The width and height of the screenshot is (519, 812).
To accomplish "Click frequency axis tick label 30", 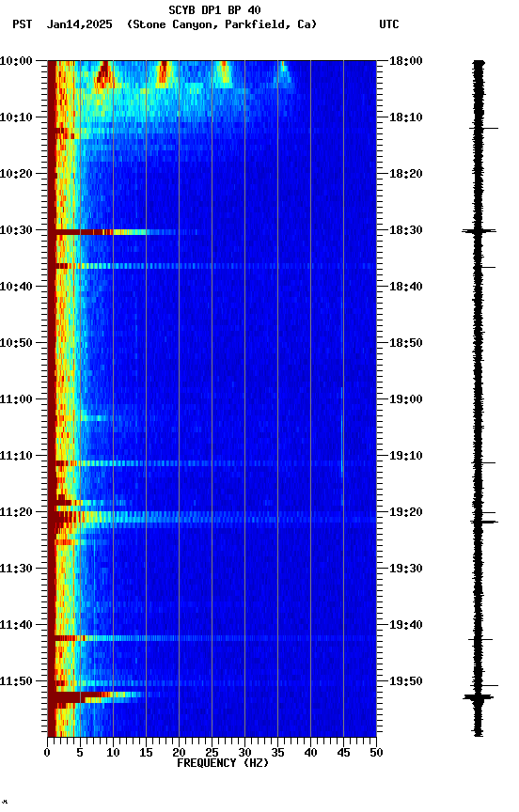I will pos(244,753).
